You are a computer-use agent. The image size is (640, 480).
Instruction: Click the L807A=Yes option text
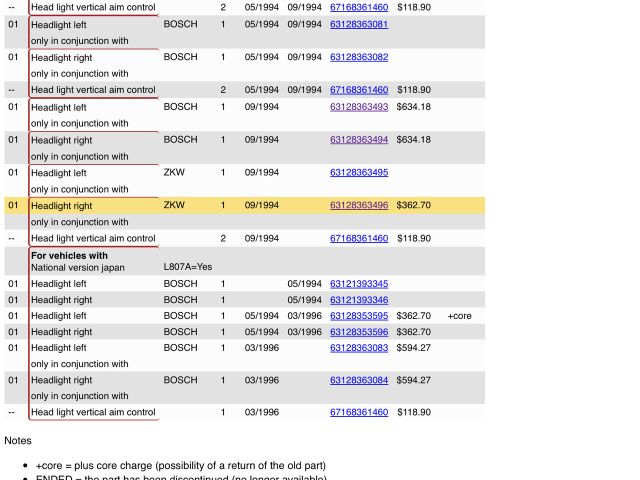point(188,267)
